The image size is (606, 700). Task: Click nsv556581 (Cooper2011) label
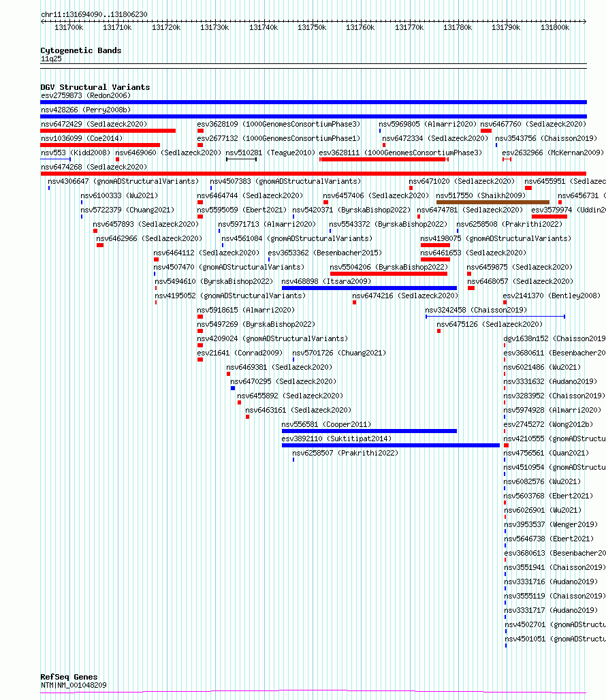[326, 424]
